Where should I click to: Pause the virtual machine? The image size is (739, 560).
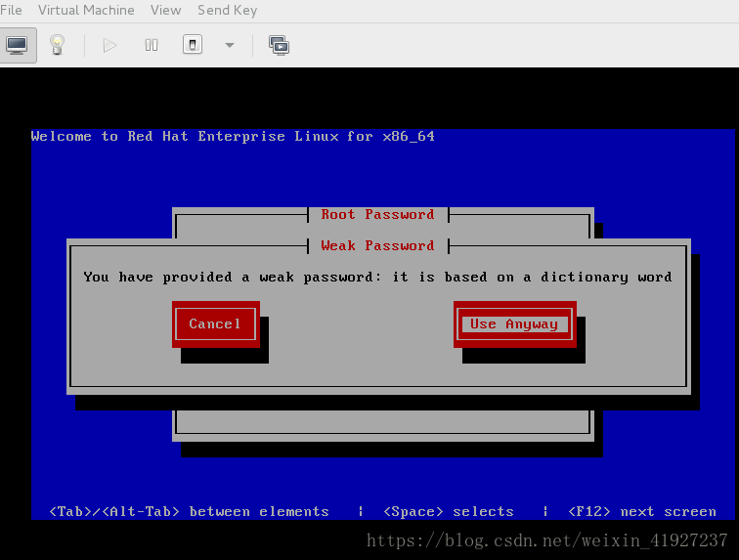pos(152,45)
